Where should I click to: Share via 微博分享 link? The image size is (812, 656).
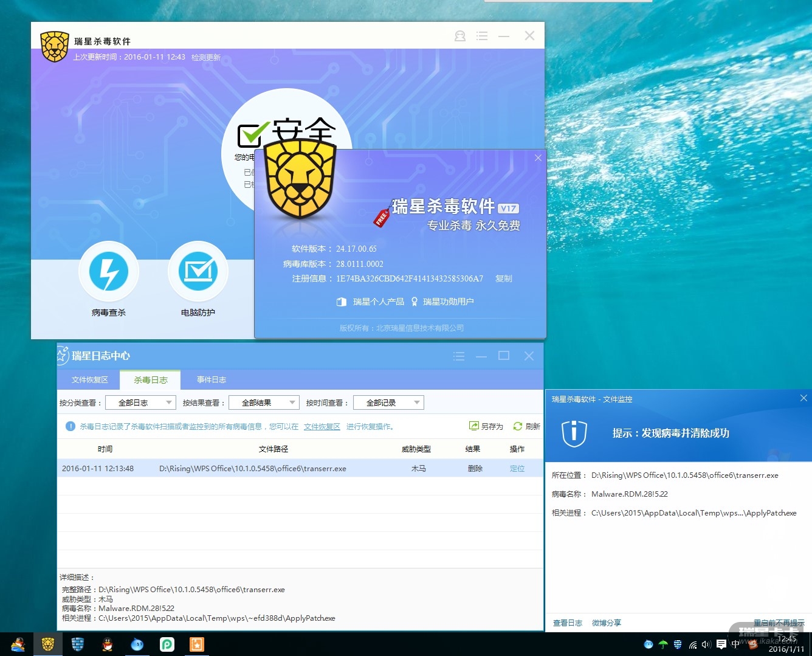click(x=607, y=623)
